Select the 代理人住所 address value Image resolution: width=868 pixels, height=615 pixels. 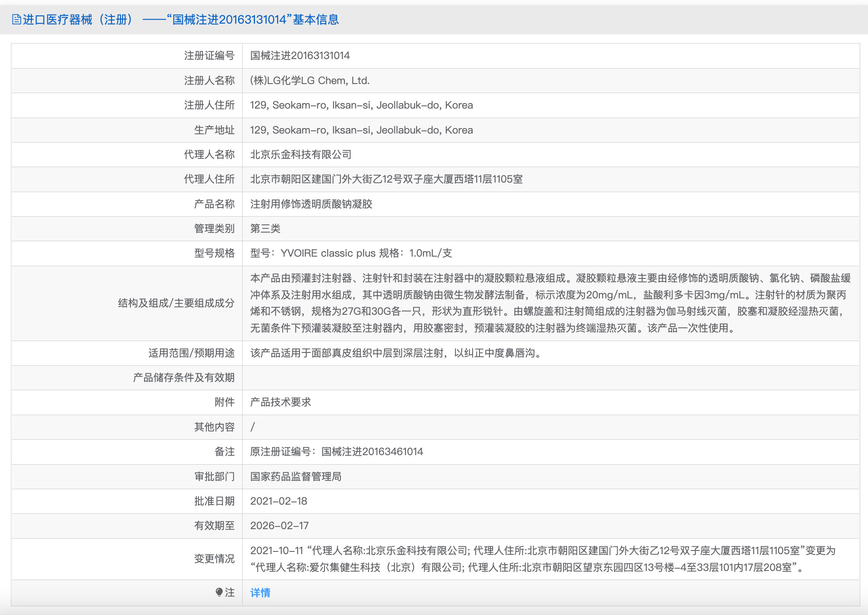[386, 179]
